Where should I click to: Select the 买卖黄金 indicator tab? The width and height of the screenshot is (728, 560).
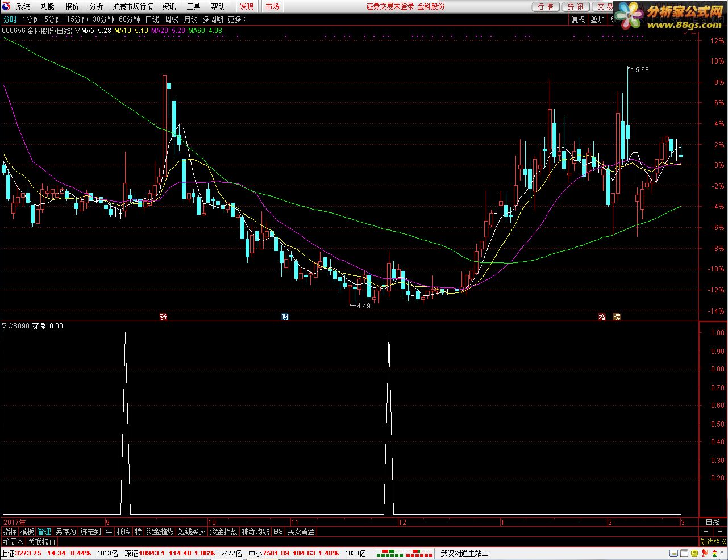301,532
